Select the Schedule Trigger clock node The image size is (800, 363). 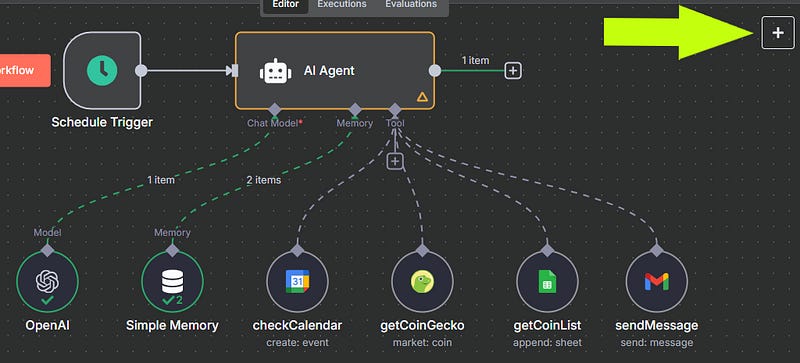(102, 70)
